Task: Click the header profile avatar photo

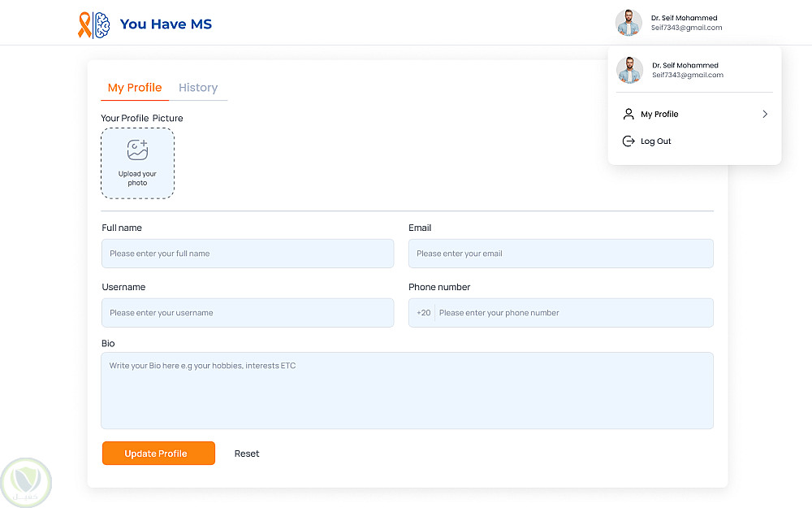Action: (628, 23)
